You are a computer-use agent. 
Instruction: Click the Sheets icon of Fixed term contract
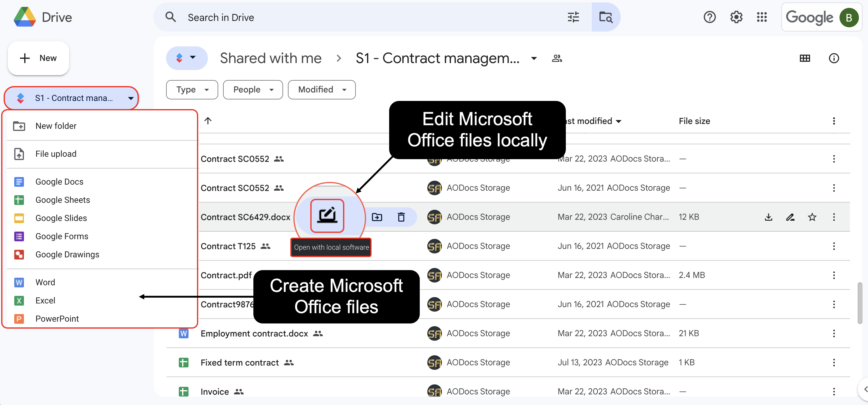coord(183,363)
